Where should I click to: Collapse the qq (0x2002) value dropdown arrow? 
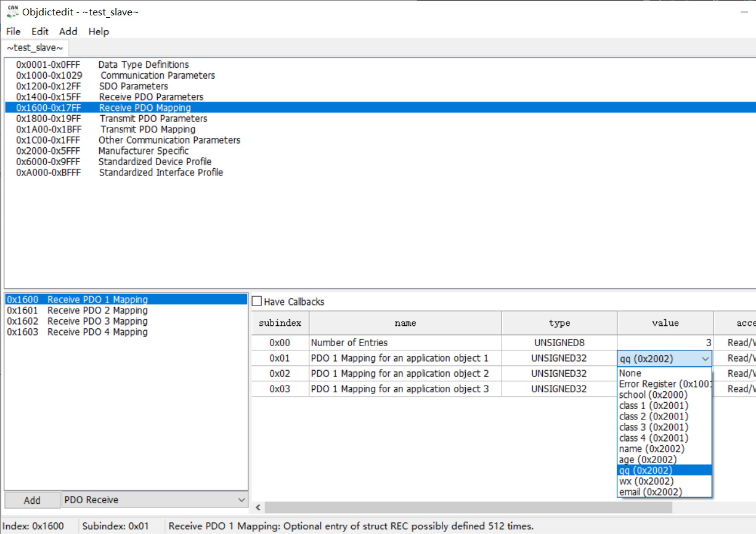(x=705, y=359)
